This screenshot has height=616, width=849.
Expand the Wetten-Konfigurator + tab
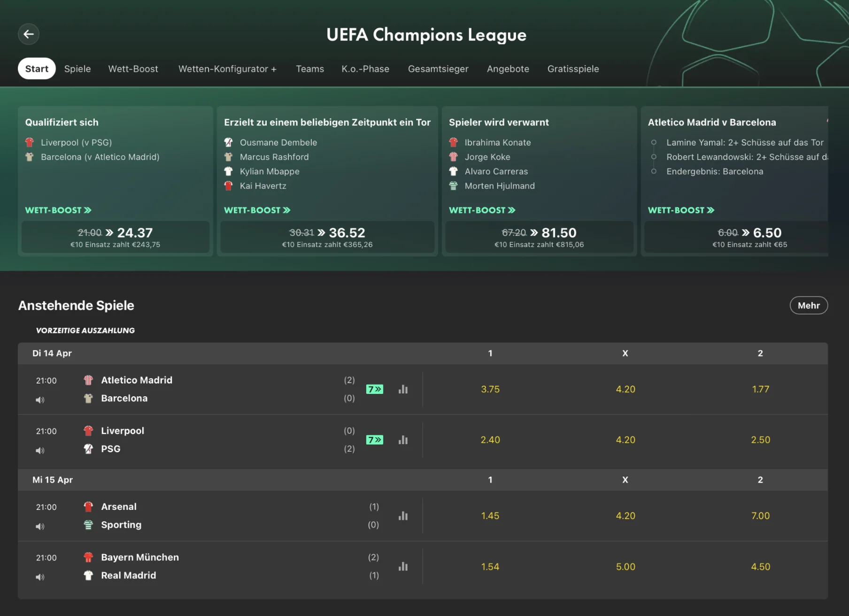227,69
